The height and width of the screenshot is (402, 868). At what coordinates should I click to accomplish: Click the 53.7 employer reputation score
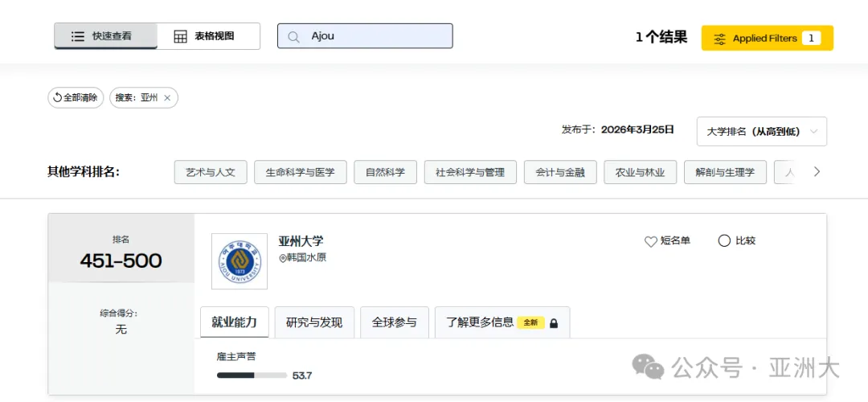click(302, 375)
